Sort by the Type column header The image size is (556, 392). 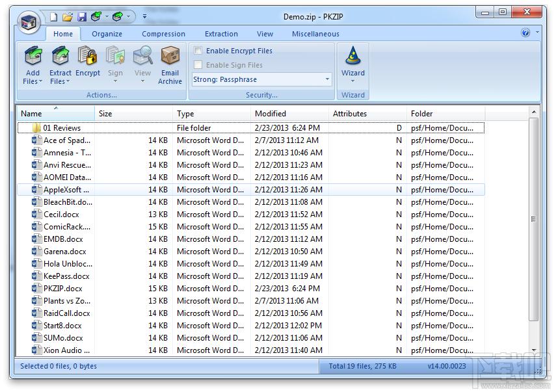tap(212, 113)
